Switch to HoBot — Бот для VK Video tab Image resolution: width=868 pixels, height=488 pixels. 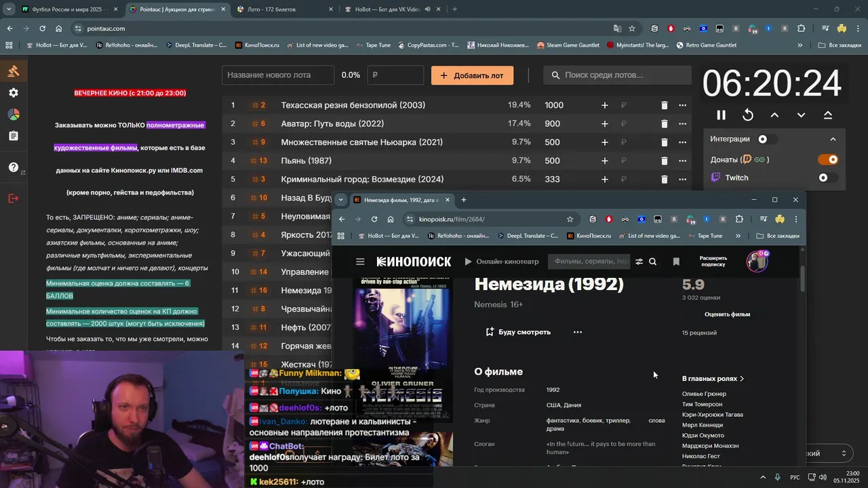[392, 9]
